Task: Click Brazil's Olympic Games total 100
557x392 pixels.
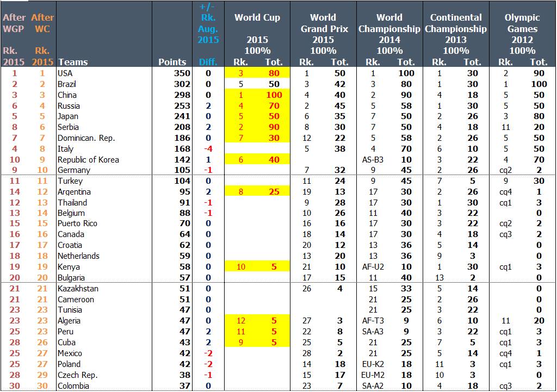Action: pyautogui.click(x=539, y=84)
